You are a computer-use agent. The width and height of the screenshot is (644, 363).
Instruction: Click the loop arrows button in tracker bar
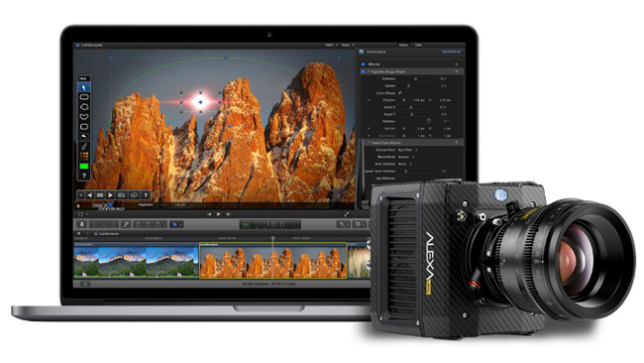pos(134,194)
